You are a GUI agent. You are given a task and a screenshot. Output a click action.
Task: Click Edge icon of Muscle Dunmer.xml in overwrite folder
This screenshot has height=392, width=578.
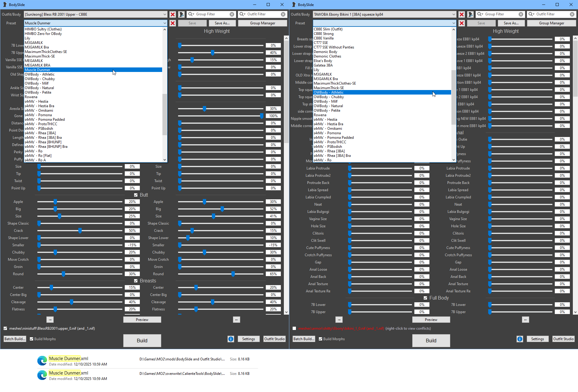pos(42,375)
